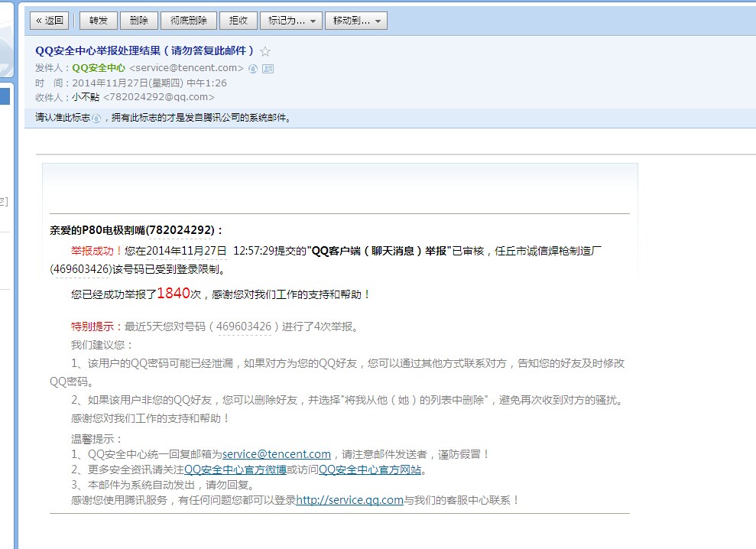The height and width of the screenshot is (549, 756).
Task: Click 469603426 in the 特别提示 line
Action: click(x=244, y=326)
